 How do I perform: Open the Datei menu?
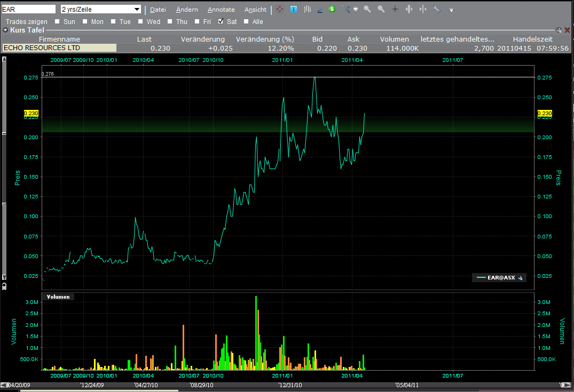[158, 9]
